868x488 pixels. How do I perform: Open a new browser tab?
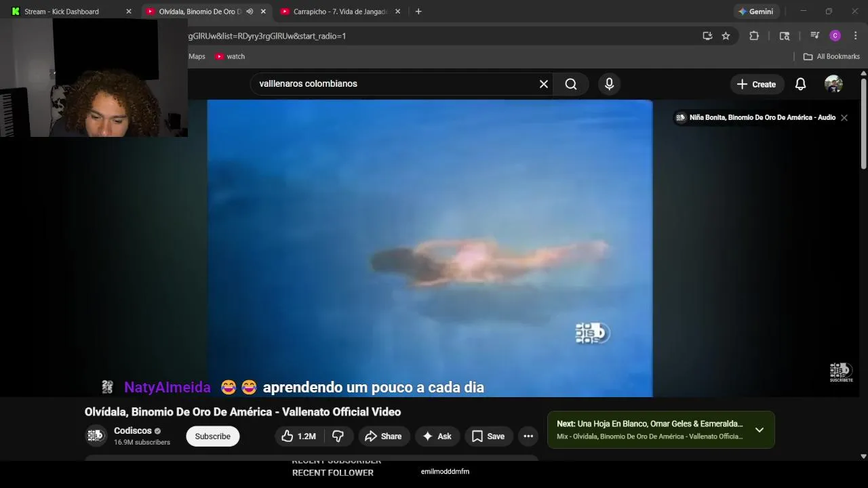418,12
